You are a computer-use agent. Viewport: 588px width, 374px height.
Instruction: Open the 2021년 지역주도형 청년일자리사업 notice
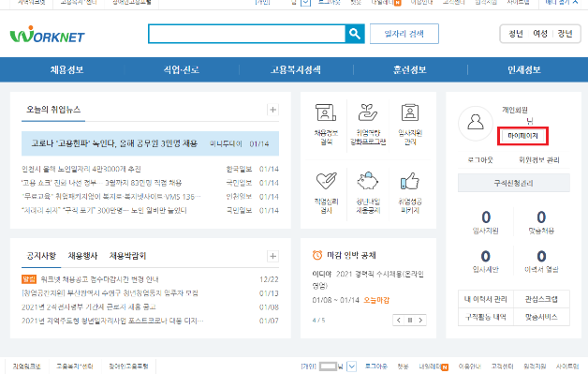(112, 321)
